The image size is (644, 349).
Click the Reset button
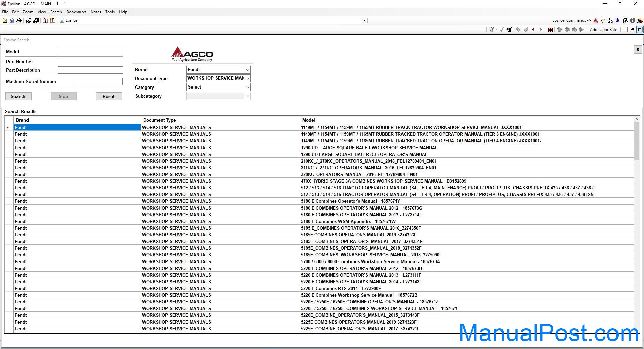[109, 96]
